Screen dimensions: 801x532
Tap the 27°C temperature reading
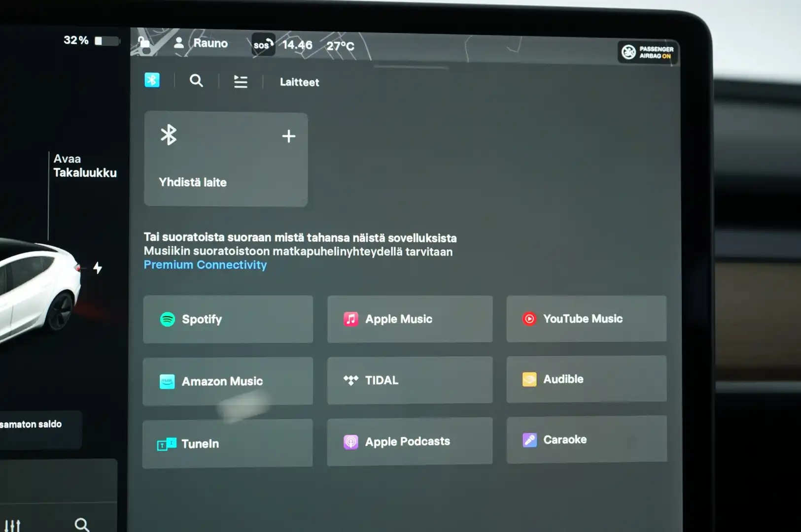coord(340,46)
